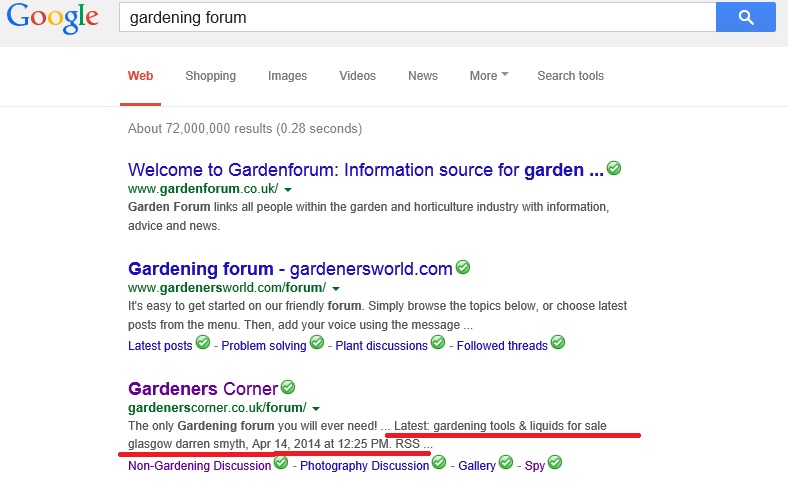Click green checkmark next to gardenersworld.com title
This screenshot has height=481, width=788.
coord(463,267)
